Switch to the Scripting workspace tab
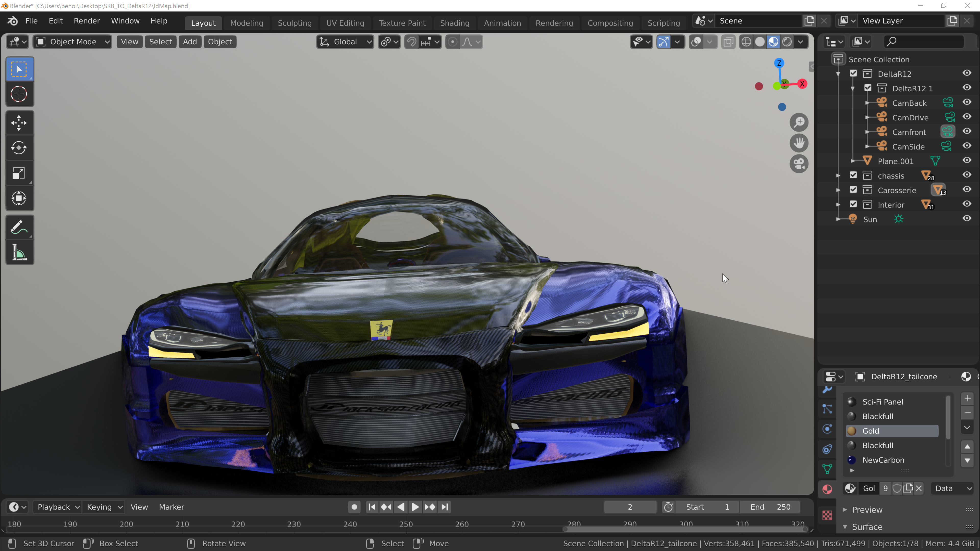980x551 pixels. (664, 23)
